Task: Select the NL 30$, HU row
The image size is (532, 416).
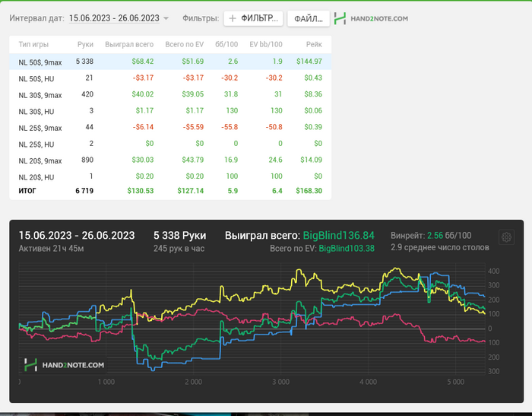Action: pos(170,111)
